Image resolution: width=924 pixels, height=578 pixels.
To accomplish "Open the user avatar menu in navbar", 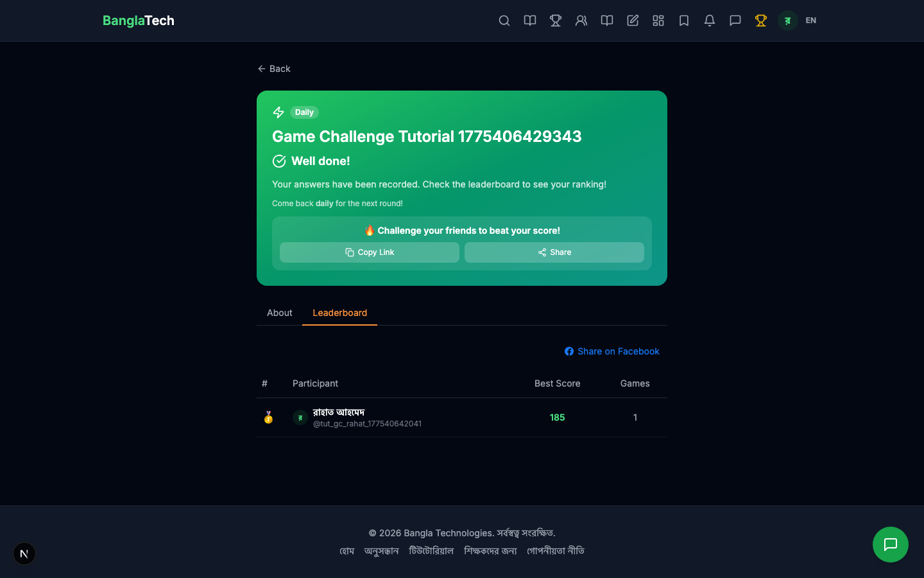I will (x=787, y=21).
